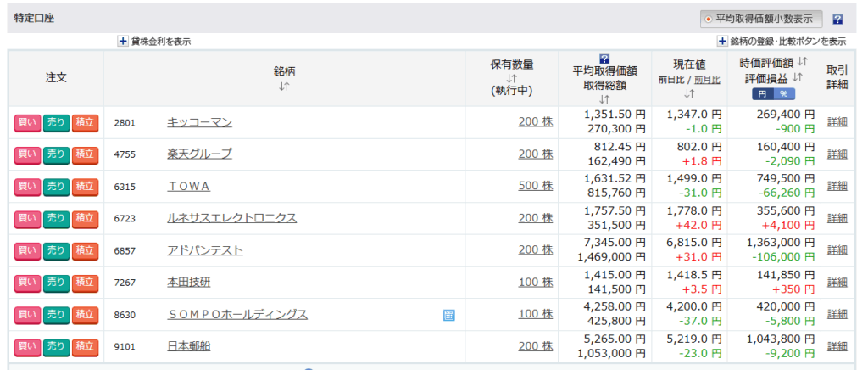Open 詳細 for 楽天グループ
Image resolution: width=868 pixels, height=370 pixels.
(x=837, y=154)
